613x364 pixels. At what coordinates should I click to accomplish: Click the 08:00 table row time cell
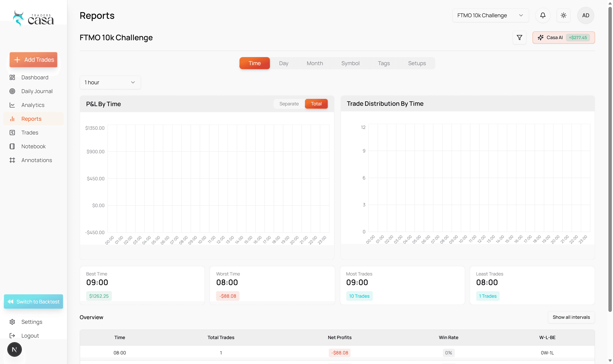coord(120,353)
